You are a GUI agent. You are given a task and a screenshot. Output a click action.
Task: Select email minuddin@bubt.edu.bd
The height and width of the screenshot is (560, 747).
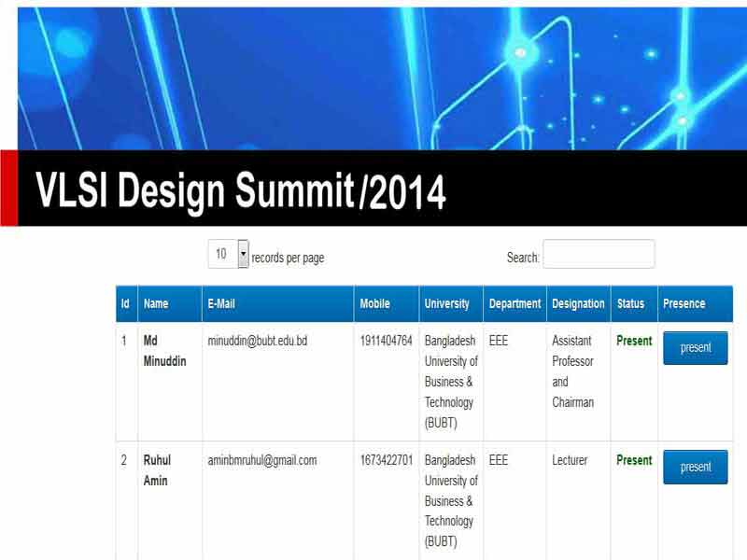[x=258, y=341]
